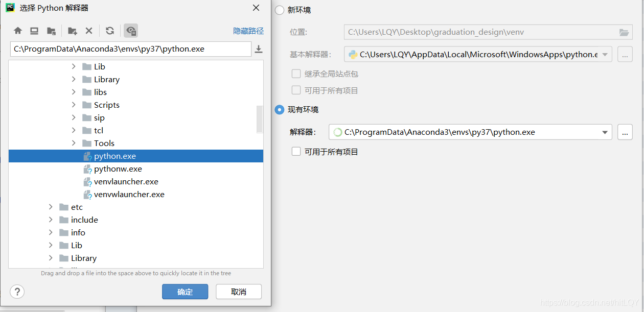The image size is (644, 312).
Task: Expand the include folder
Action: [x=51, y=220]
